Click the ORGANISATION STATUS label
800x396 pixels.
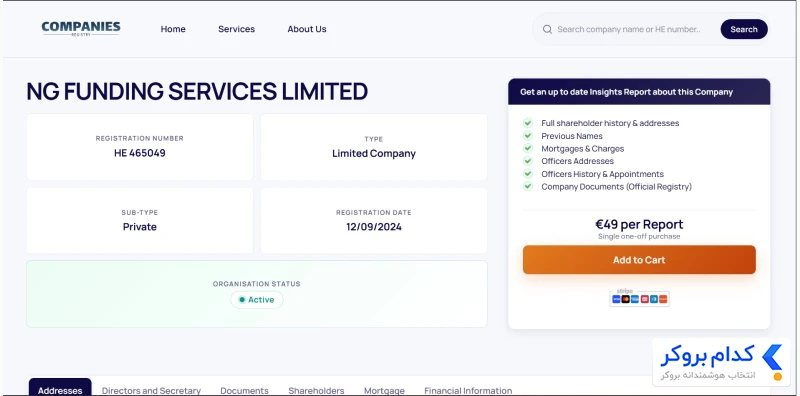257,284
